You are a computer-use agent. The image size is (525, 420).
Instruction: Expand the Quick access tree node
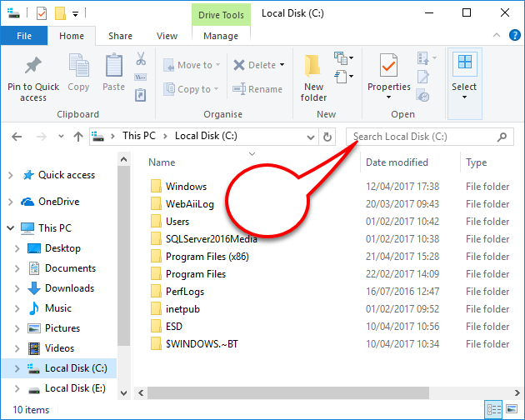point(10,175)
